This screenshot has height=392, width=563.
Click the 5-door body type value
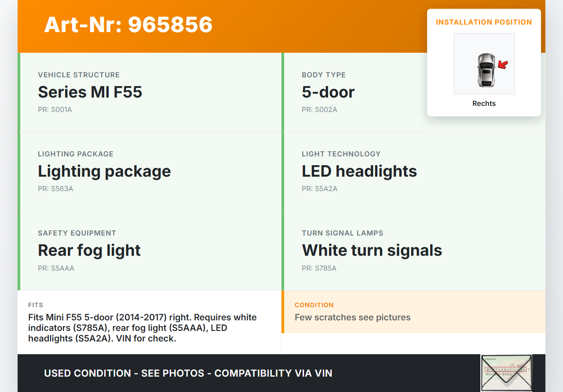328,92
